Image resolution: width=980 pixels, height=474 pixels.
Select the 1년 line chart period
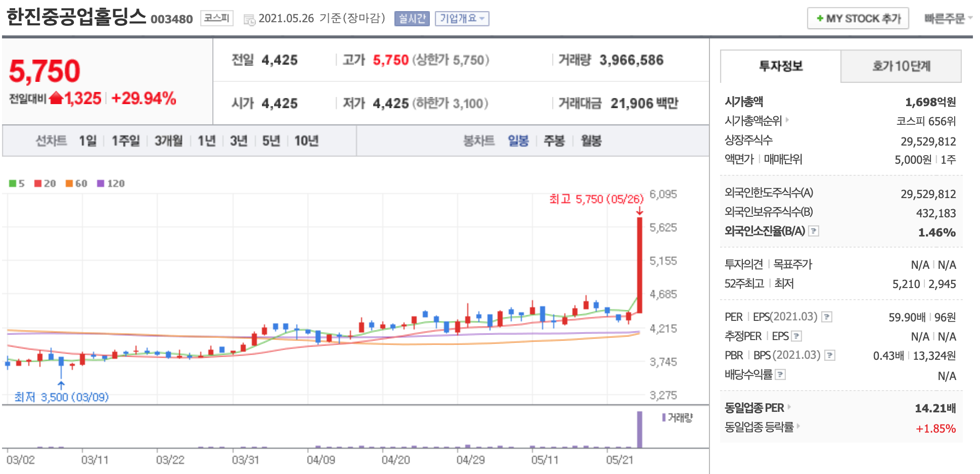tap(206, 140)
